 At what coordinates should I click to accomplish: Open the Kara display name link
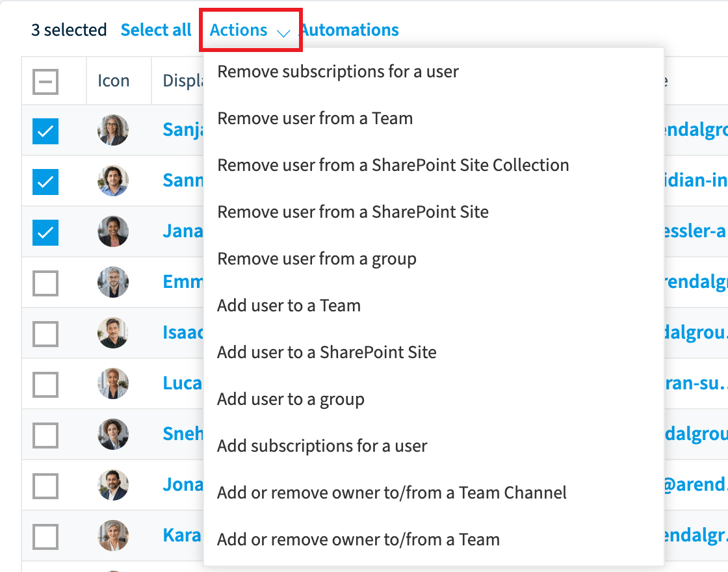point(182,535)
